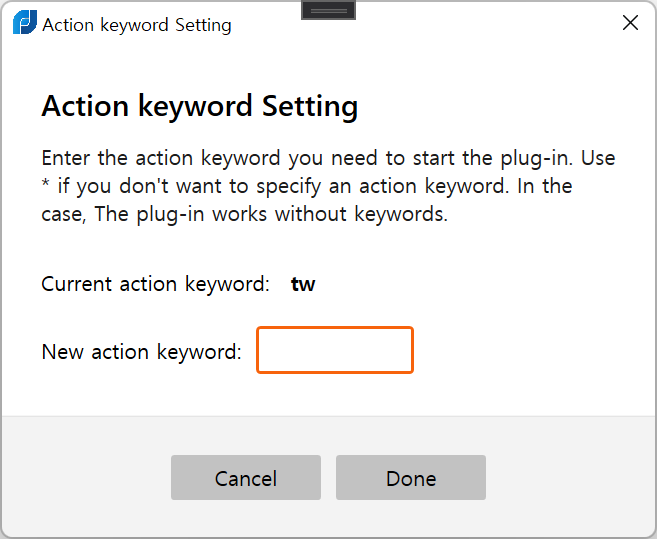Close the Action keyword Setting dialog

(x=630, y=23)
